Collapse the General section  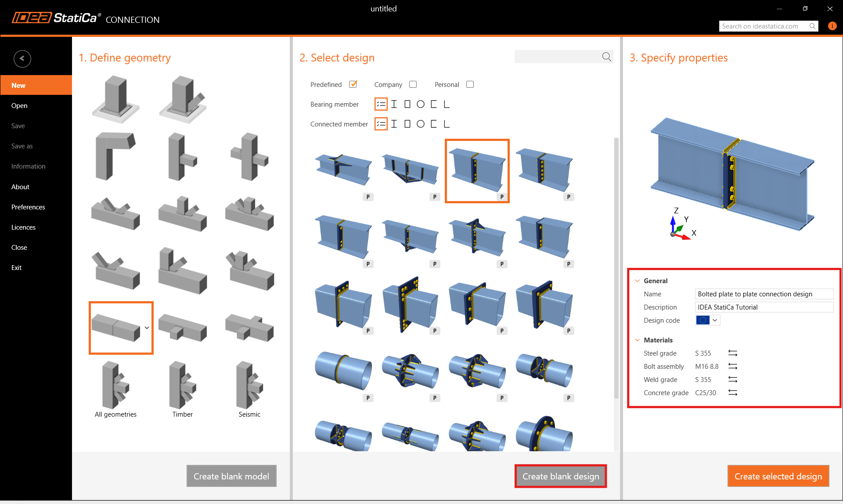(637, 281)
